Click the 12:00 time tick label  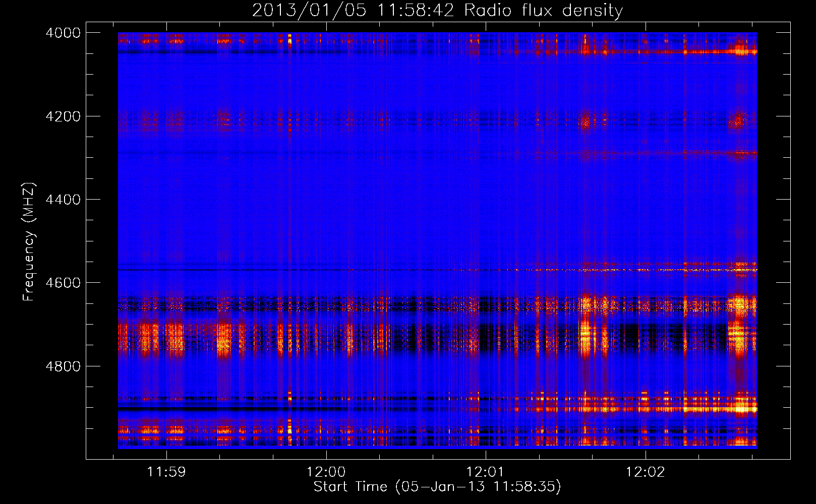point(326,472)
